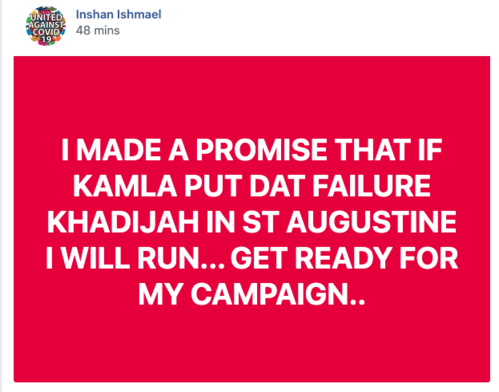499x392 pixels.
Task: Click the word THAT in the first line
Action: [x=372, y=150]
